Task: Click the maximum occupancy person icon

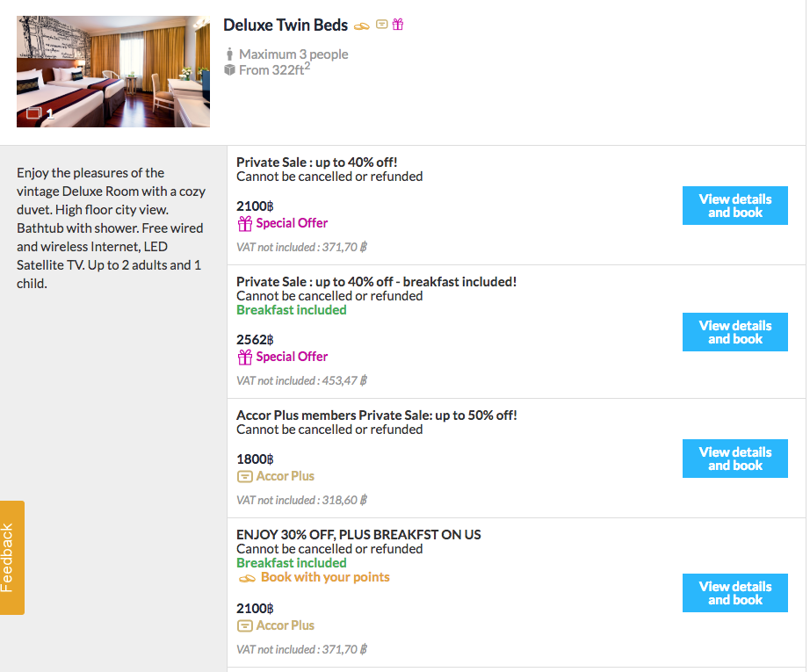Action: coord(230,54)
